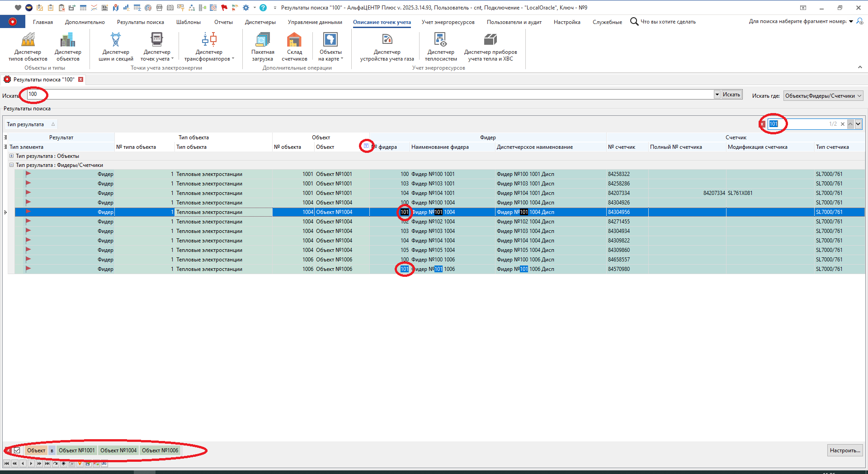Click the Настроить... filter button

[844, 450]
